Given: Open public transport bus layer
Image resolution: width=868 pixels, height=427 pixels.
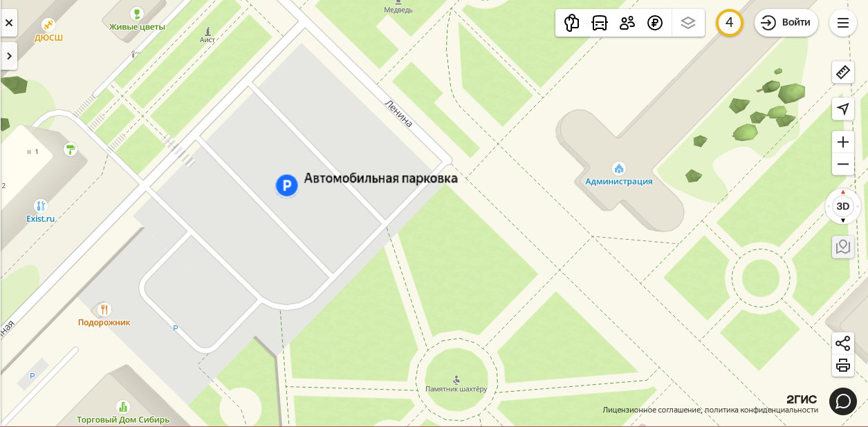Looking at the screenshot, I should pyautogui.click(x=600, y=23).
